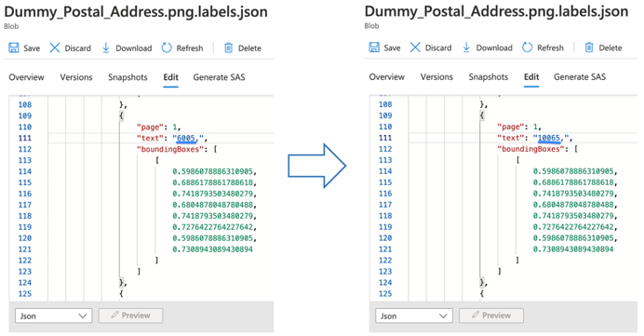
Task: Click the Refresh icon in left panel
Action: coord(167,47)
